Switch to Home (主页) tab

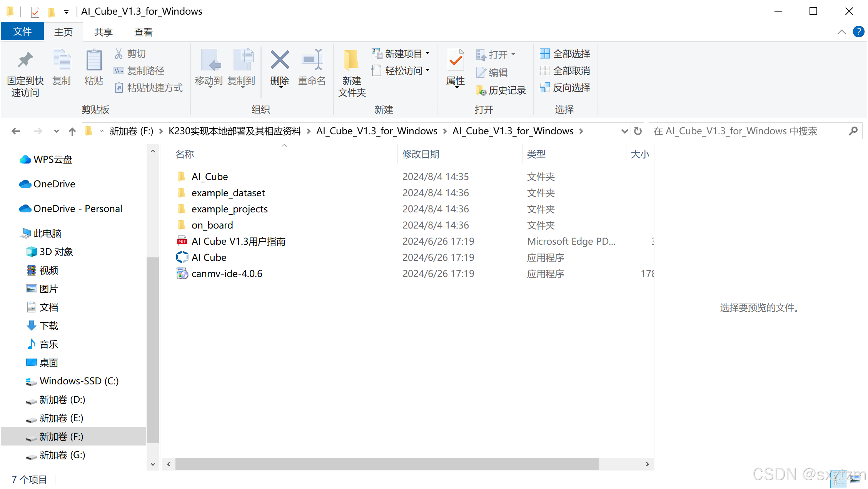point(63,32)
